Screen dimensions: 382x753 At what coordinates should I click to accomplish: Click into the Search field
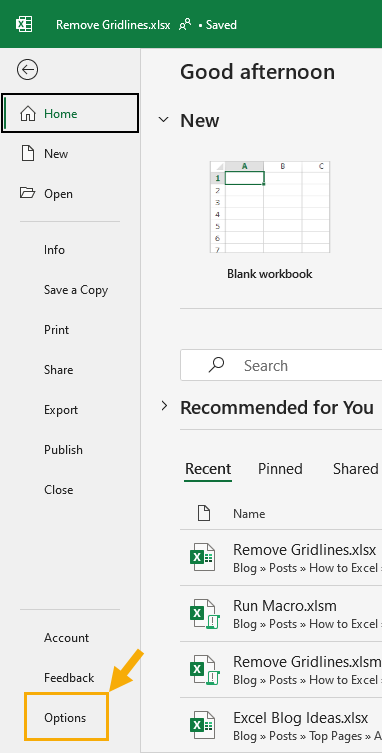[x=281, y=365]
